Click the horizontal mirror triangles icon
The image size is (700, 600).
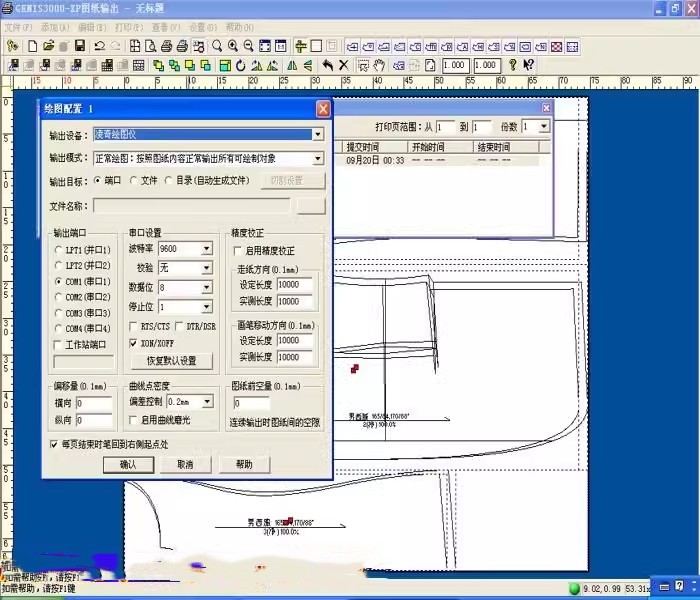(292, 66)
